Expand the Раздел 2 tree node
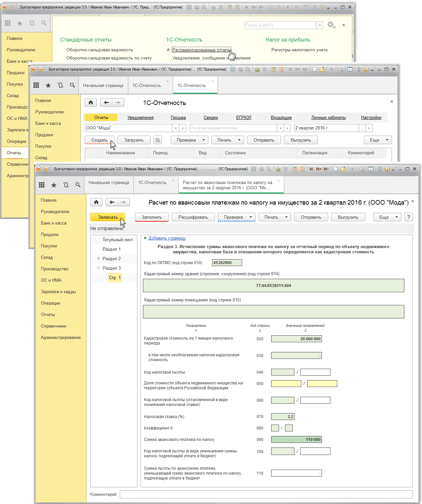422x504 pixels. point(98,259)
